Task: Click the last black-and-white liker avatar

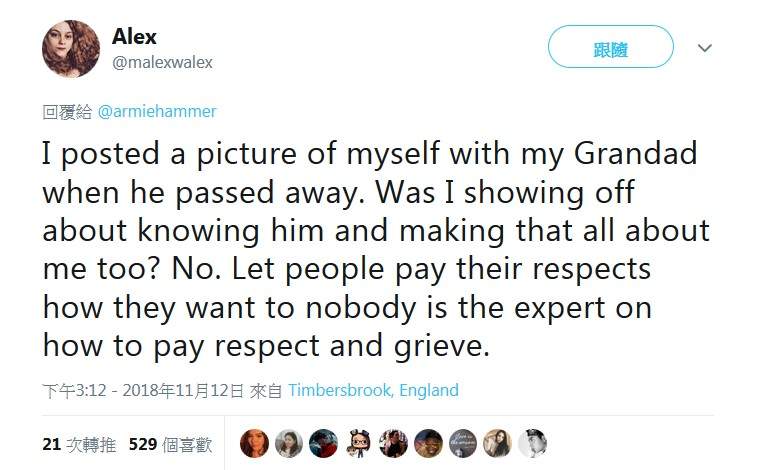Action: [x=532, y=443]
